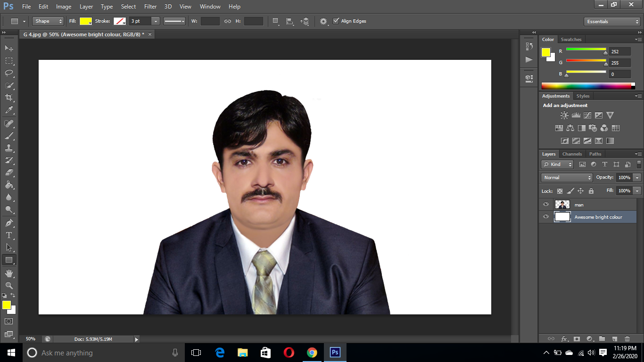Open Chrome from the taskbar
The image size is (644, 362).
coord(311,353)
